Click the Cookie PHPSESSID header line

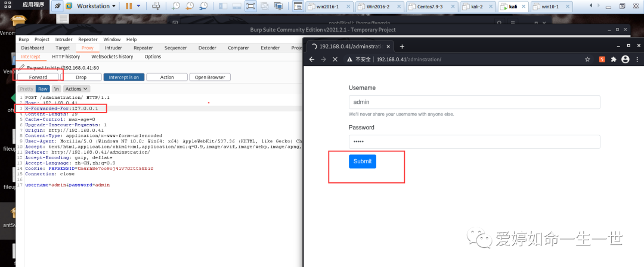pos(89,169)
